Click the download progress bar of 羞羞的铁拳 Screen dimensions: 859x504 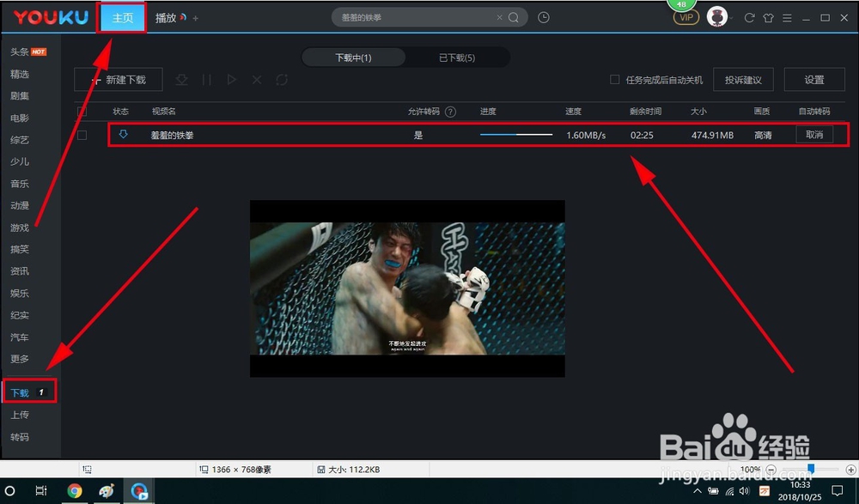[516, 134]
